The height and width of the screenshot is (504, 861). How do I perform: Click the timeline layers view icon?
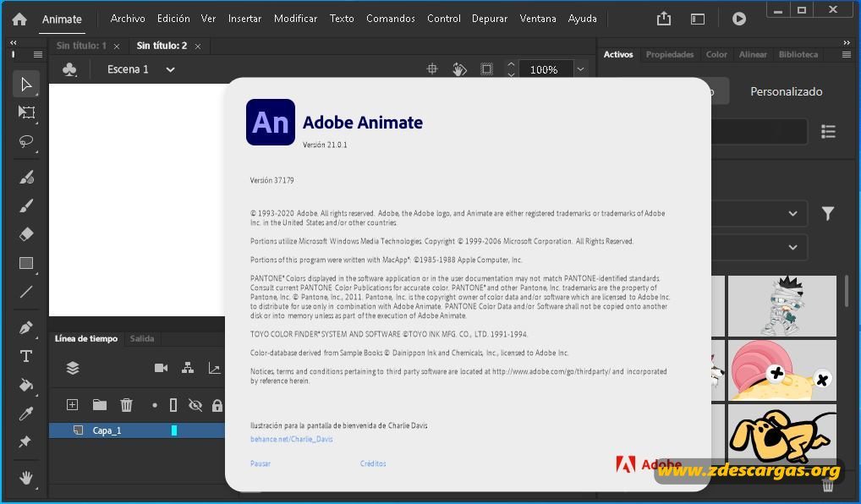coord(73,368)
